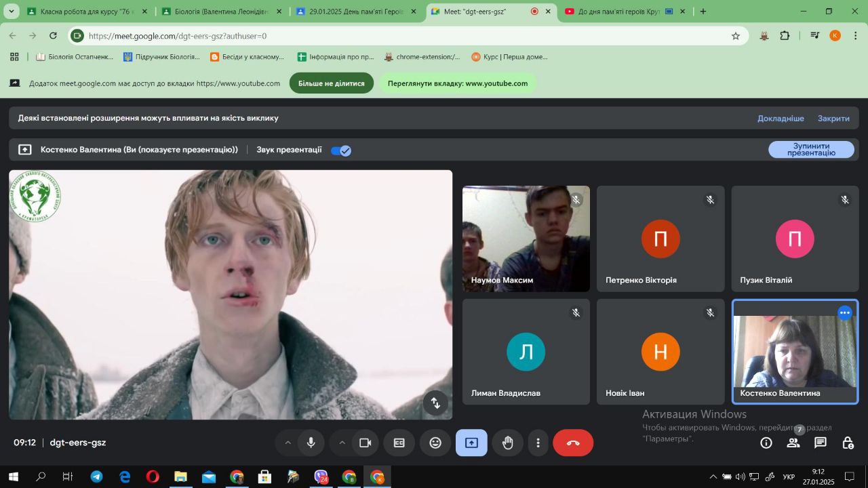Toggle the camera button in call controls

pyautogui.click(x=365, y=443)
